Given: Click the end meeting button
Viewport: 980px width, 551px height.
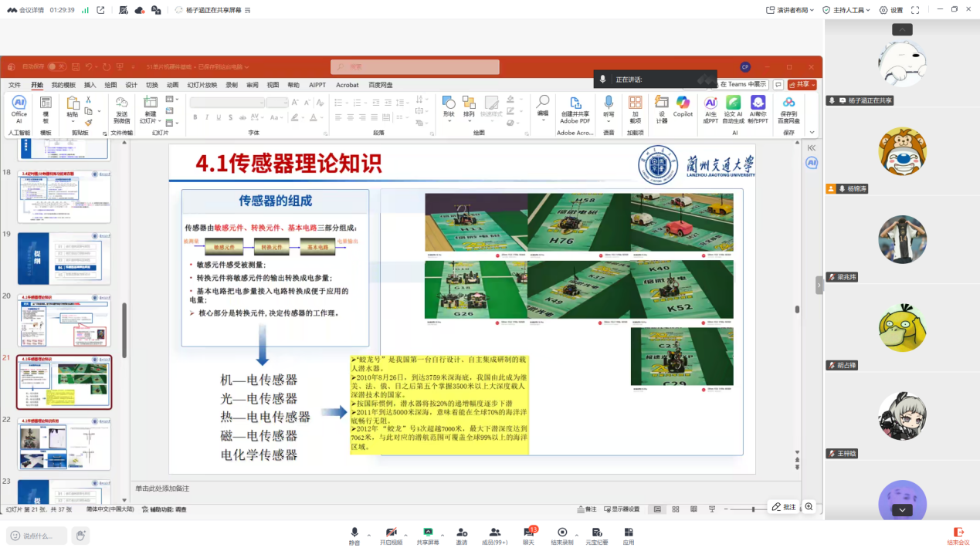Looking at the screenshot, I should click(x=958, y=535).
